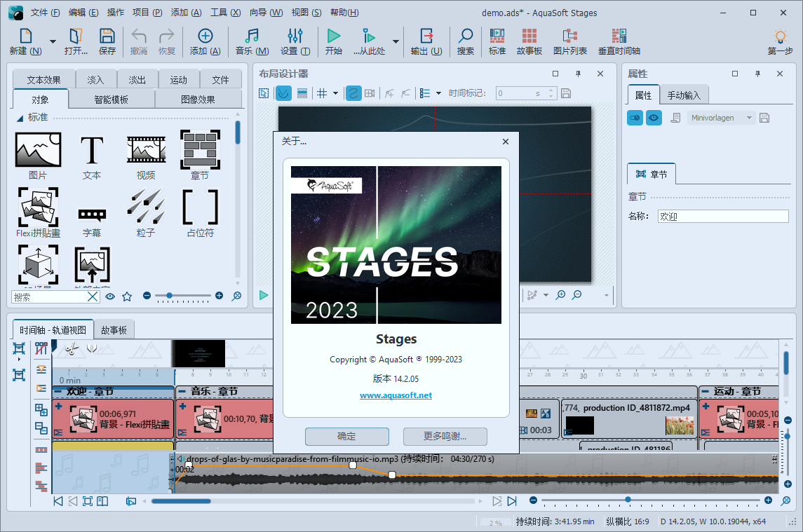Click 更多鸣谢... button
Image resolution: width=803 pixels, height=532 pixels.
tap(445, 436)
